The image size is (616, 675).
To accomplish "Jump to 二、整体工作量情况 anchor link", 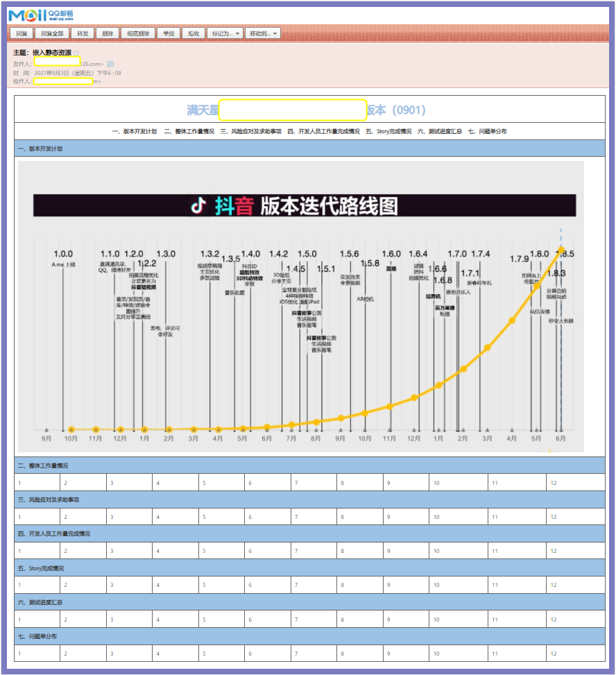I will tap(189, 131).
